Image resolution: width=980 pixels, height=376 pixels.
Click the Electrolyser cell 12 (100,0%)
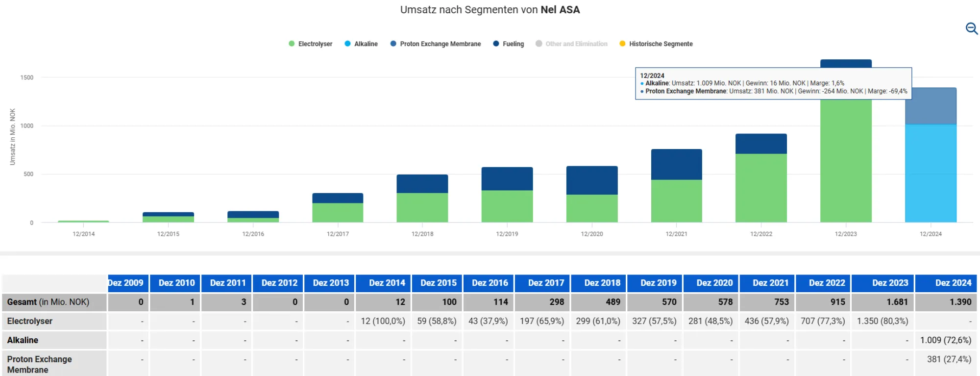[x=383, y=321]
